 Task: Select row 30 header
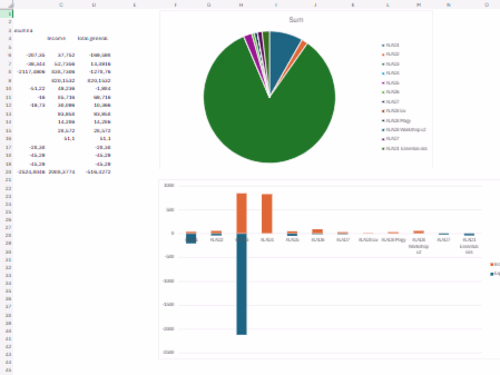[7, 252]
